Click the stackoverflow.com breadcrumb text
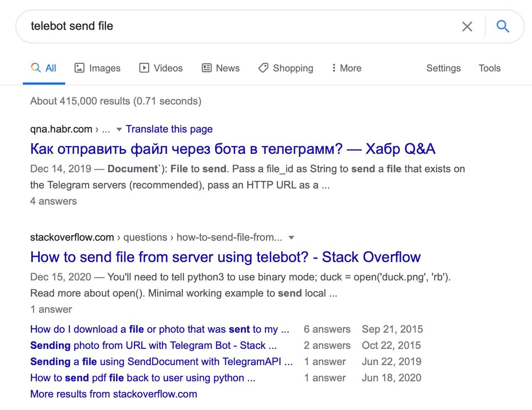 click(72, 237)
